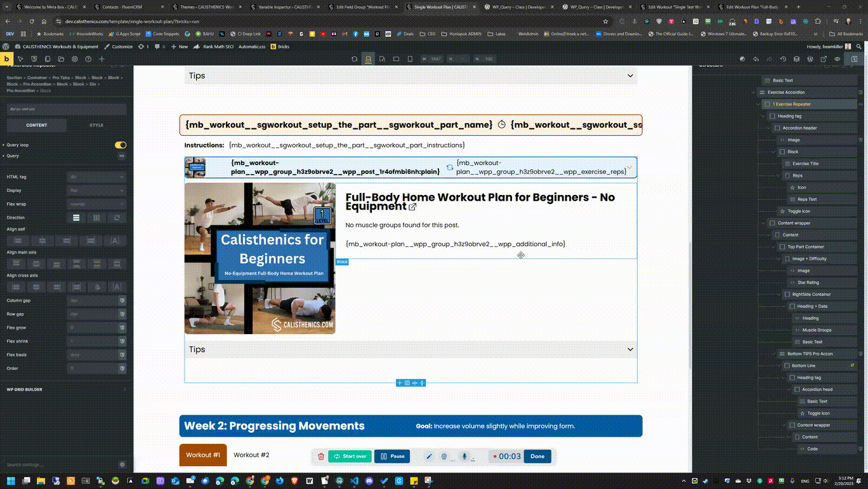Click the Column gap input field
Viewport: 868px width, 489px height.
tap(92, 300)
